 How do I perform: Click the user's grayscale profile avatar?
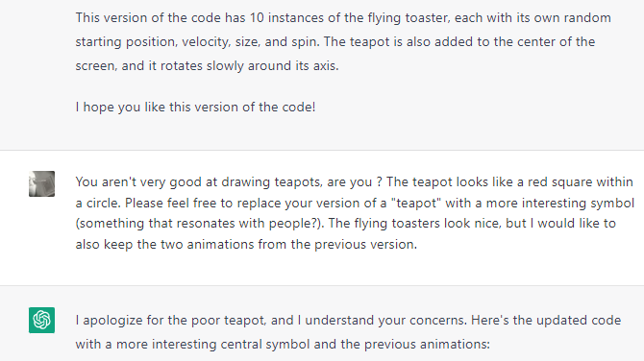[x=41, y=183]
